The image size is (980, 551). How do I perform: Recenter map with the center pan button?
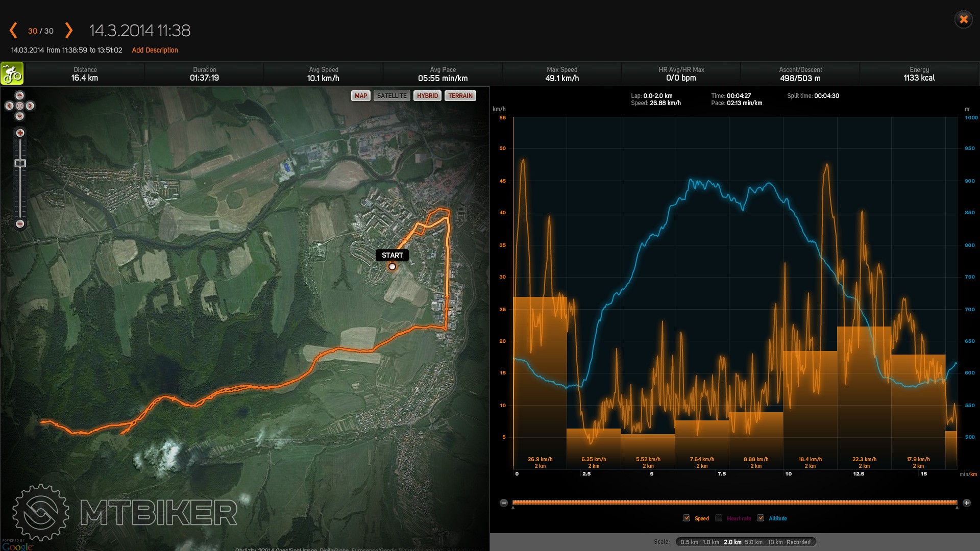[19, 106]
